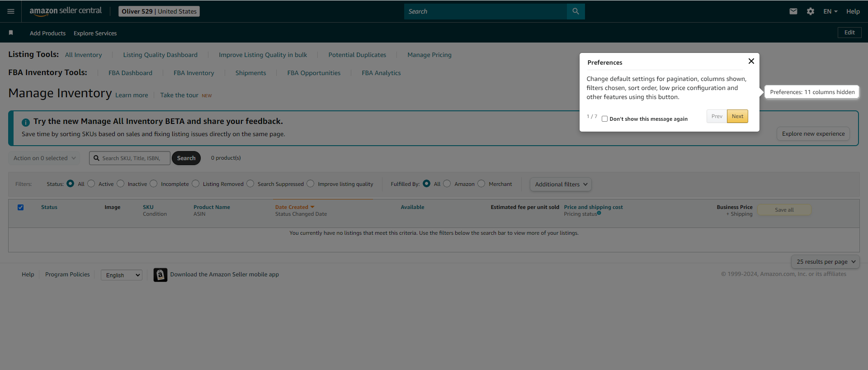868x370 pixels.
Task: Sort by the Product Name column header
Action: click(x=212, y=207)
